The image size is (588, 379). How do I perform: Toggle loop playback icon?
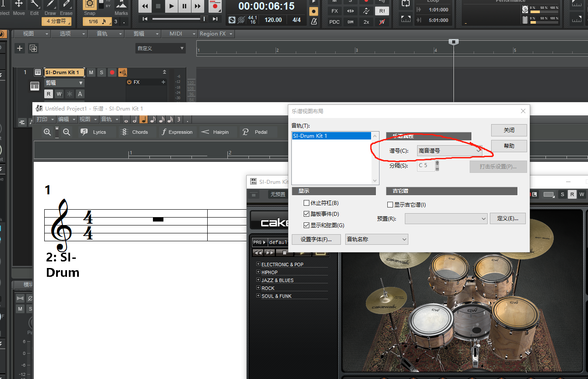[x=406, y=4]
